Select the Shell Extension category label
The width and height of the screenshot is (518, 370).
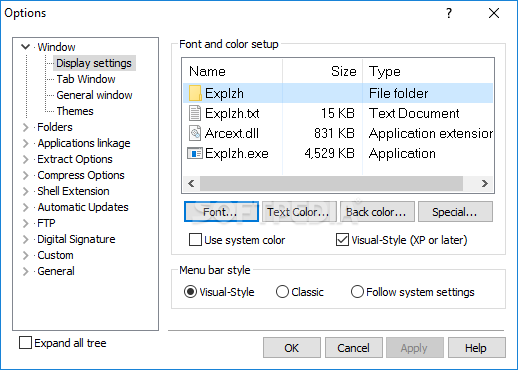click(x=73, y=191)
